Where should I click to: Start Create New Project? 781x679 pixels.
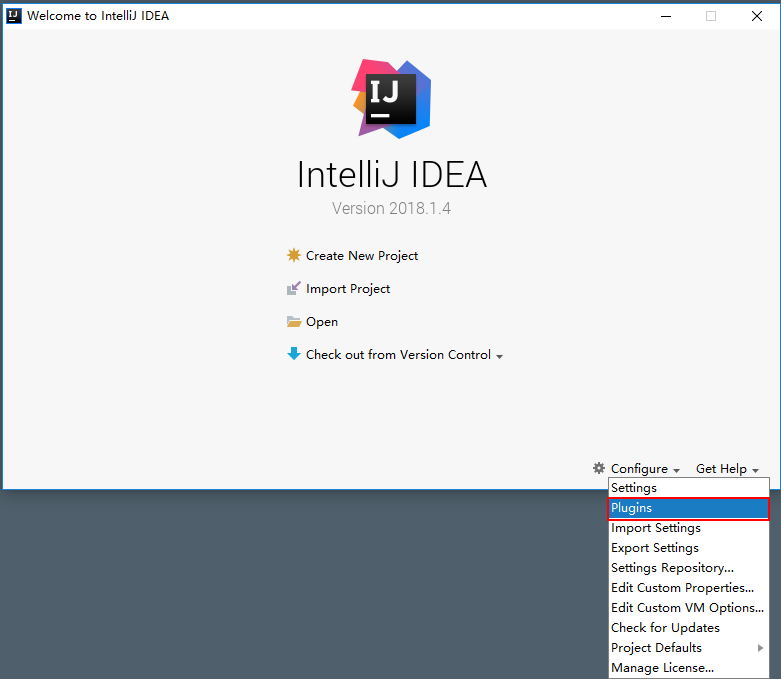(362, 256)
